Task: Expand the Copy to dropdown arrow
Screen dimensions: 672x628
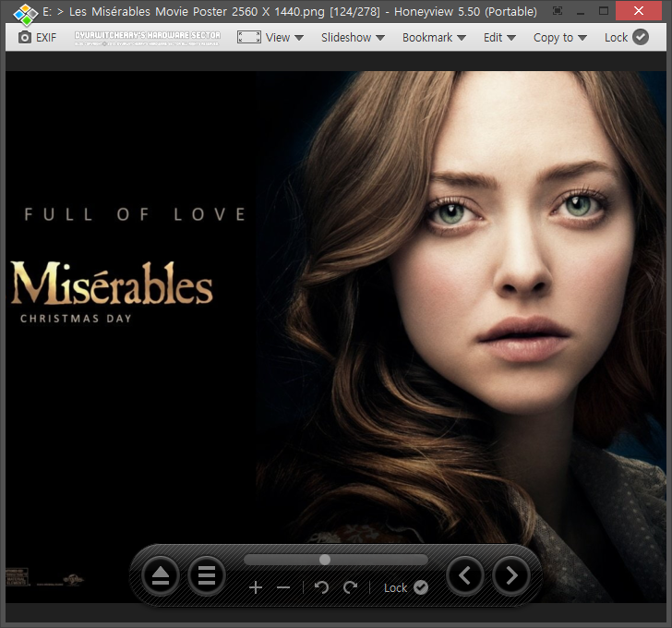Action: click(582, 38)
